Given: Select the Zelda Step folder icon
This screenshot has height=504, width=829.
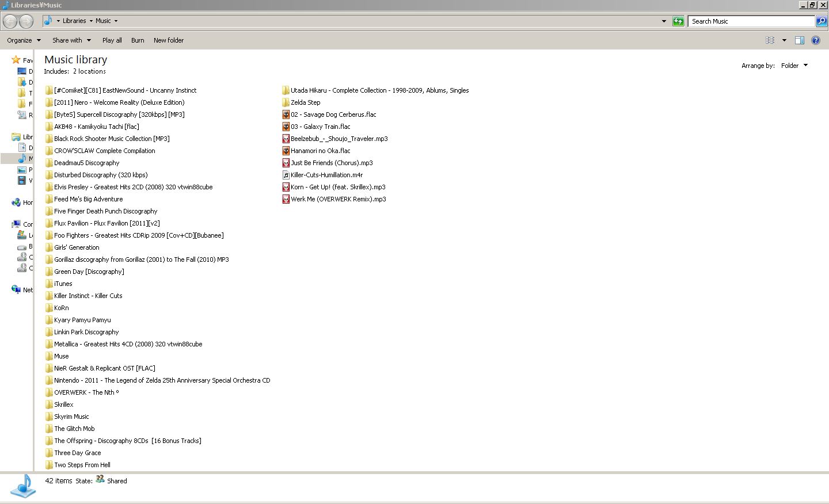Looking at the screenshot, I should (286, 102).
